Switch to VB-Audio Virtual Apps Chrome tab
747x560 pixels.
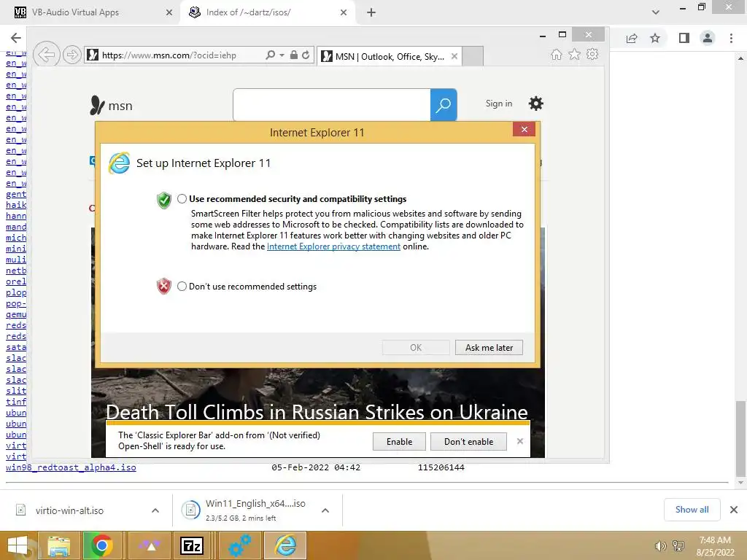pyautogui.click(x=94, y=12)
